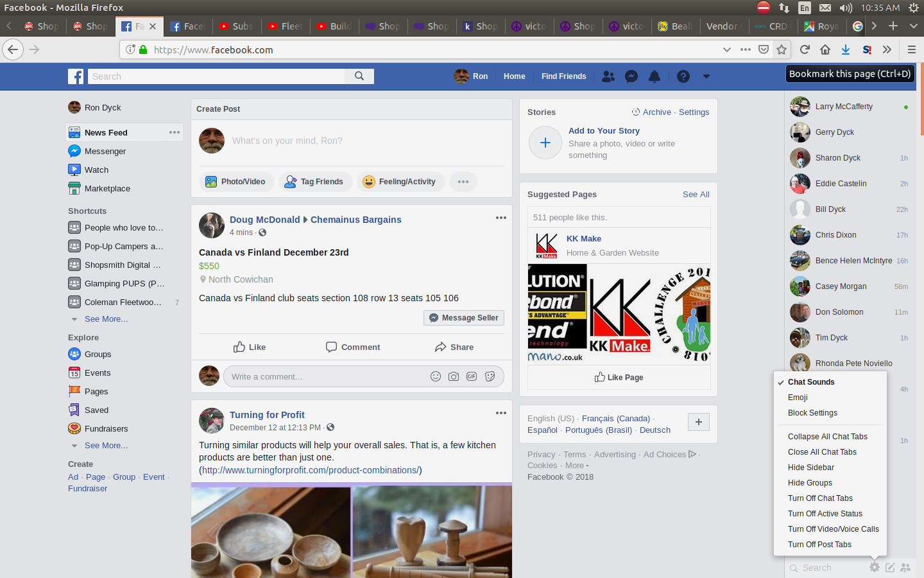
Task: Insert emoji in comment box
Action: [436, 376]
